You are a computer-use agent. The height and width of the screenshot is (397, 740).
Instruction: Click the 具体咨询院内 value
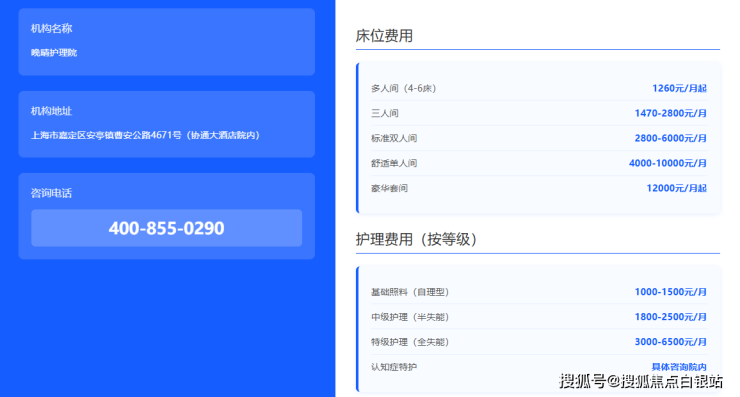[679, 367]
